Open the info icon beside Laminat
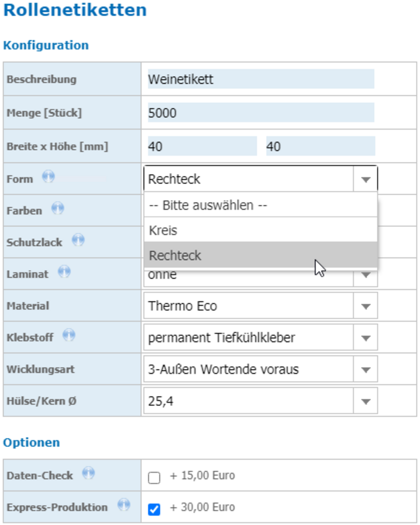The image size is (420, 525). coord(64,272)
